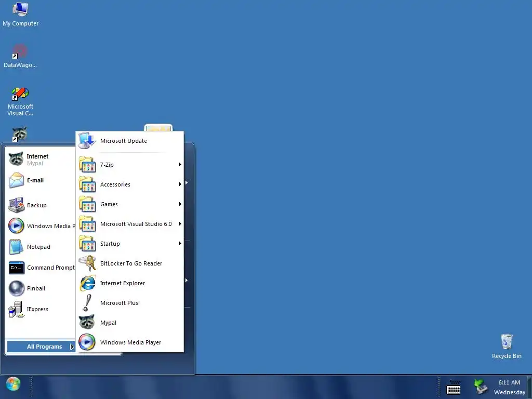Image resolution: width=532 pixels, height=399 pixels.
Task: Open Windows Media Player in recent list
Action: pos(40,226)
